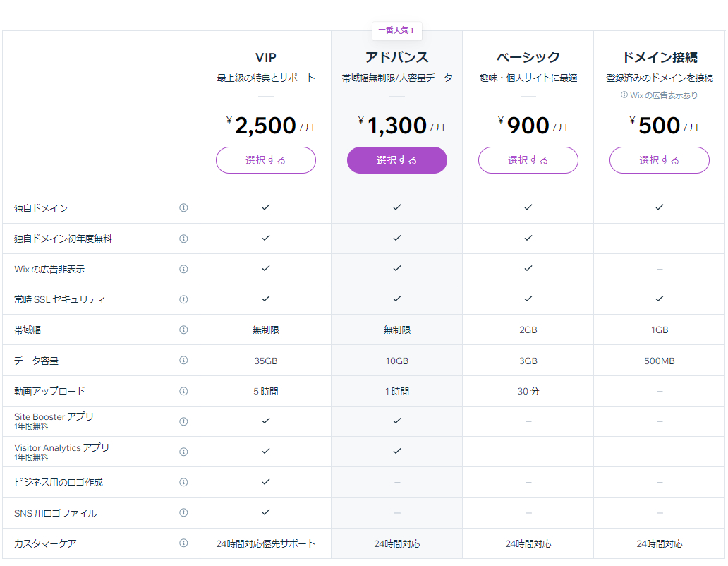The width and height of the screenshot is (728, 566).
Task: Click the 10GB data capacity cell
Action: coord(397,361)
